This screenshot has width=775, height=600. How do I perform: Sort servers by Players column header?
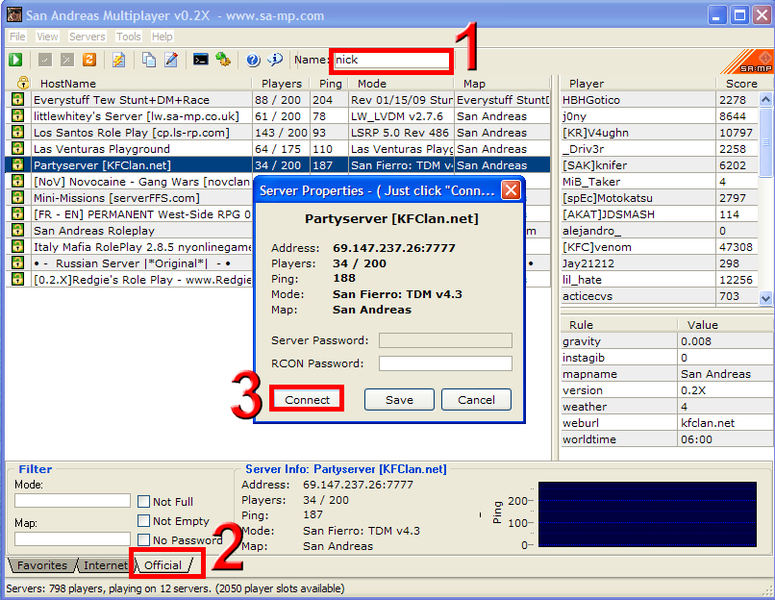pyautogui.click(x=281, y=84)
